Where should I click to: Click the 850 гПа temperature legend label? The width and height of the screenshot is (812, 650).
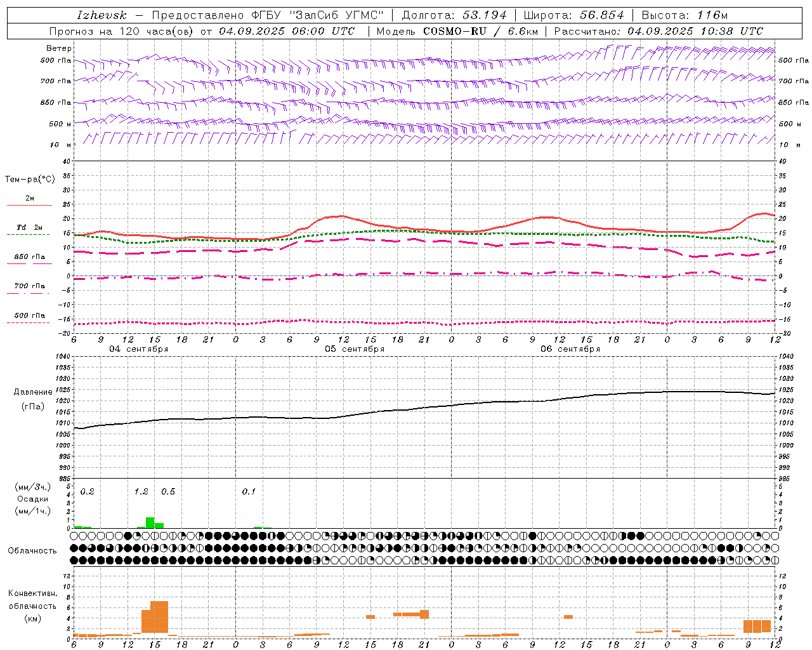pos(30,257)
